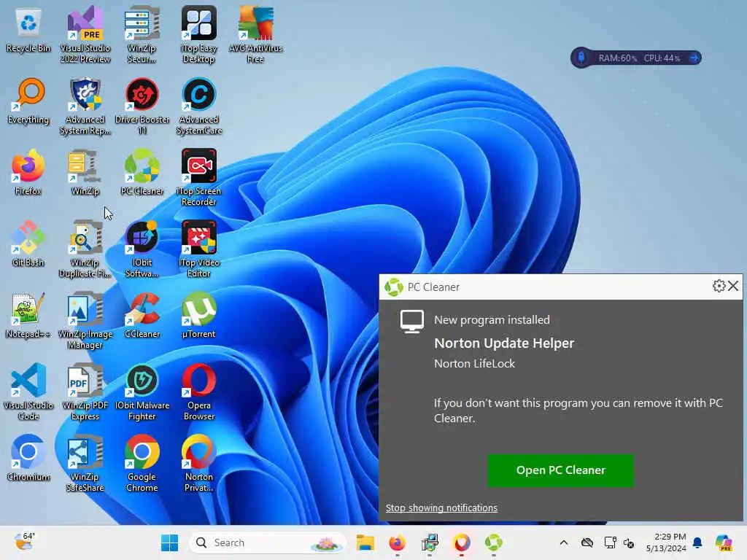
Task: Click the cloud sync tray icon
Action: [587, 542]
